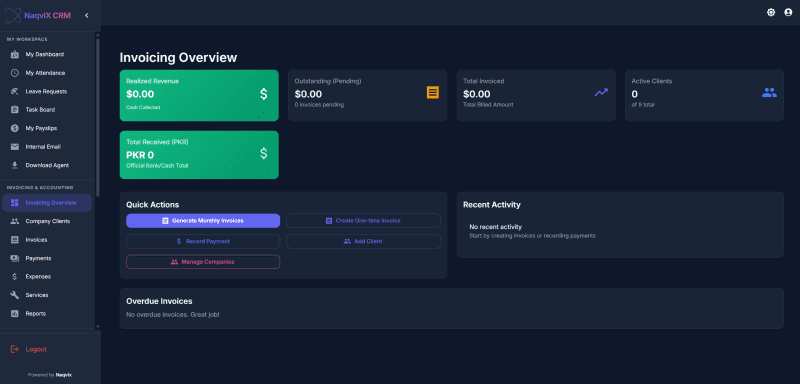The width and height of the screenshot is (800, 384).
Task: Navigate to Invoices in sidebar
Action: (47, 240)
